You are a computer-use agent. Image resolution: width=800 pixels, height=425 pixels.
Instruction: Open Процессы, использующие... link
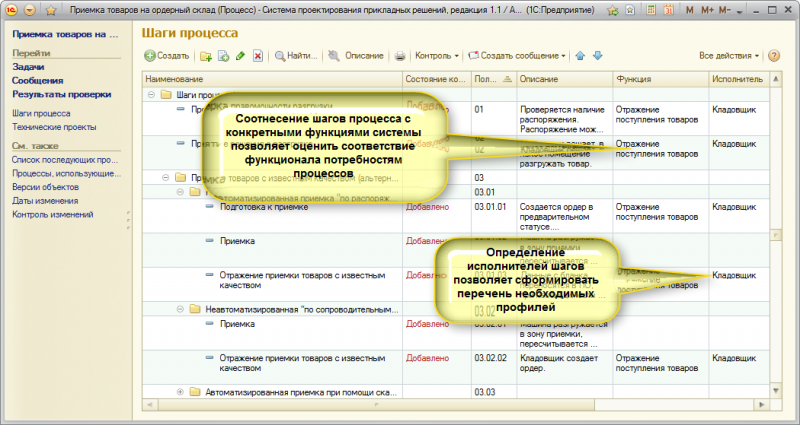click(x=67, y=173)
